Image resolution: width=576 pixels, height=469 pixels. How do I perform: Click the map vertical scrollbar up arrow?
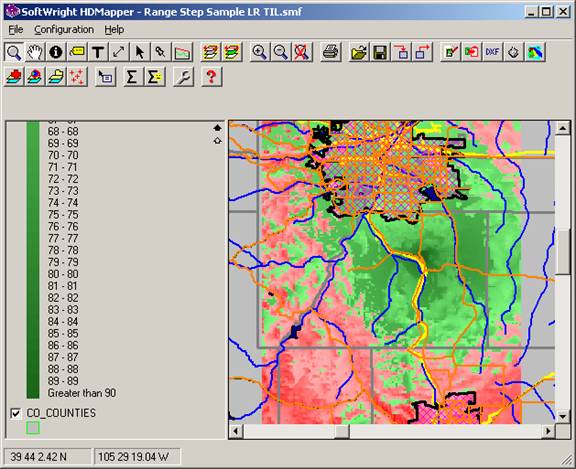(562, 128)
